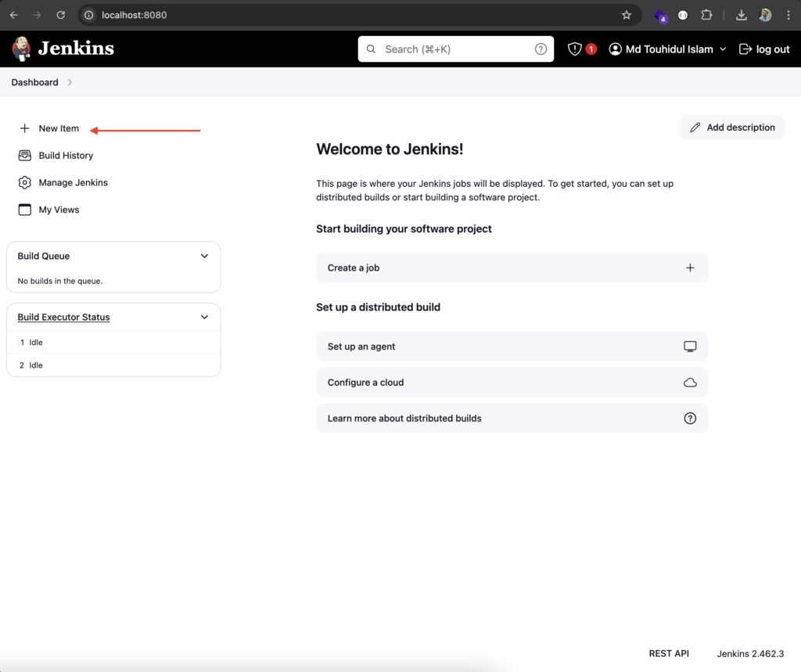Screen dimensions: 801x672
Task: Open the Build Executor Status link
Action: [x=64, y=318]
